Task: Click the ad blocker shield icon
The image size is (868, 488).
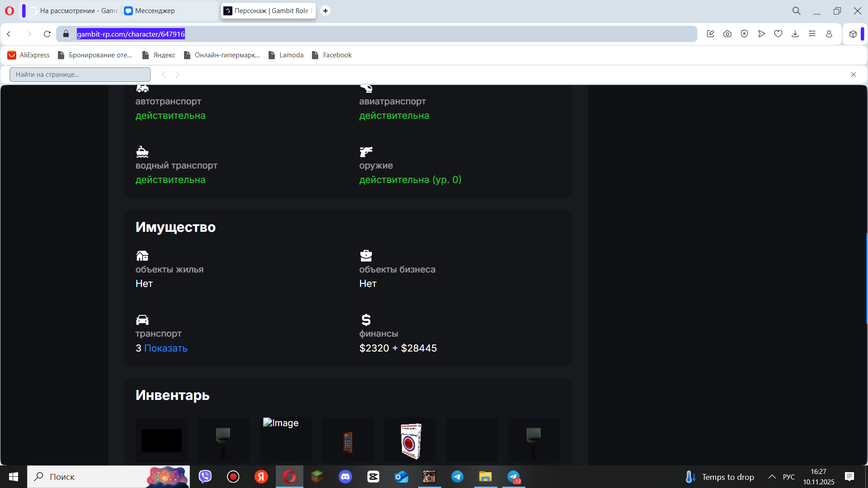Action: tap(744, 34)
